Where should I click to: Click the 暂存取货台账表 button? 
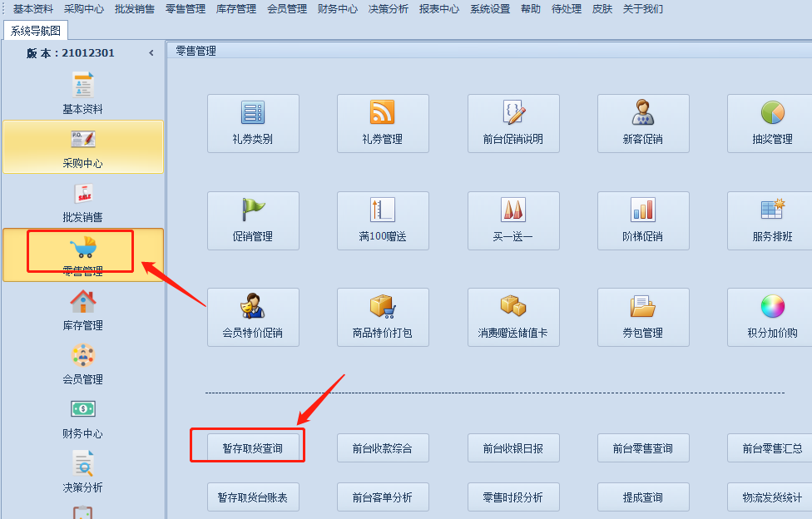(253, 497)
